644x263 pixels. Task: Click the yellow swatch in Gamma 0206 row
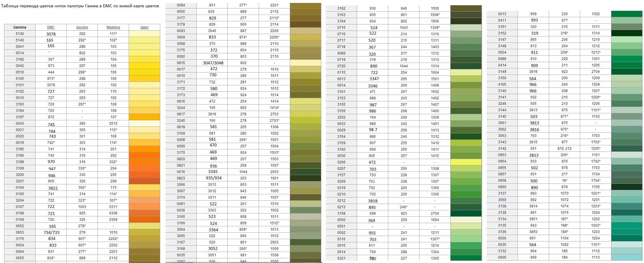[466, 162]
